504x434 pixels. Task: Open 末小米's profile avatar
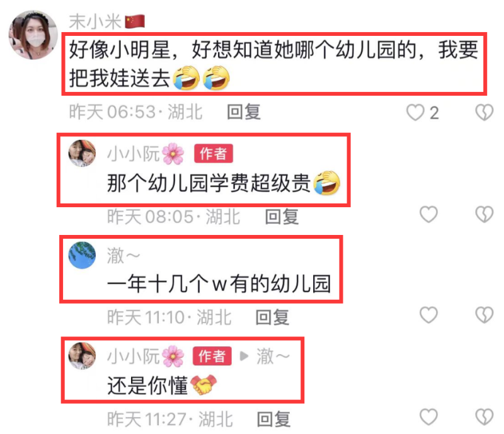(33, 35)
